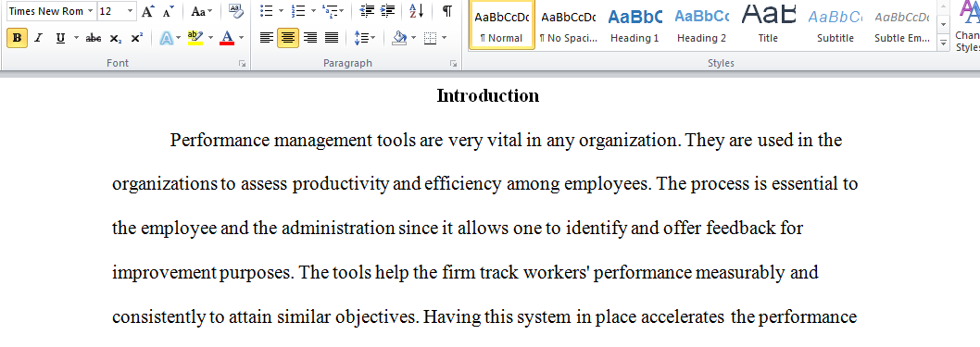Apply Subtitle style
The width and height of the screenshot is (980, 347).
point(835,25)
